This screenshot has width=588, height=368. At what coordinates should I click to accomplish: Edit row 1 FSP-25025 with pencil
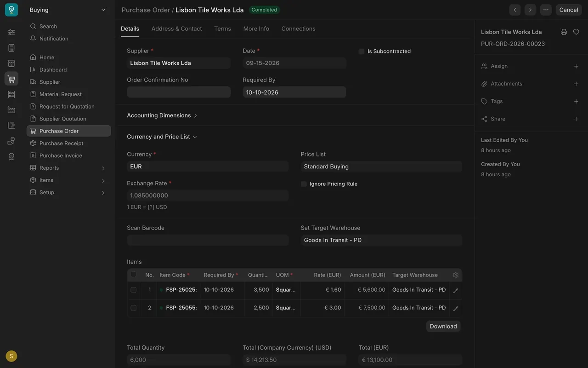tap(456, 291)
